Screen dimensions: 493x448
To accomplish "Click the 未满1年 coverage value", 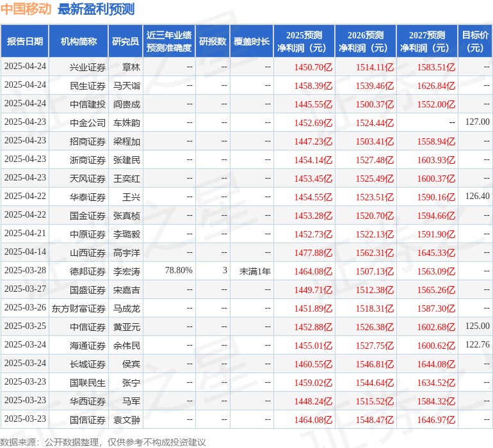I will (255, 271).
